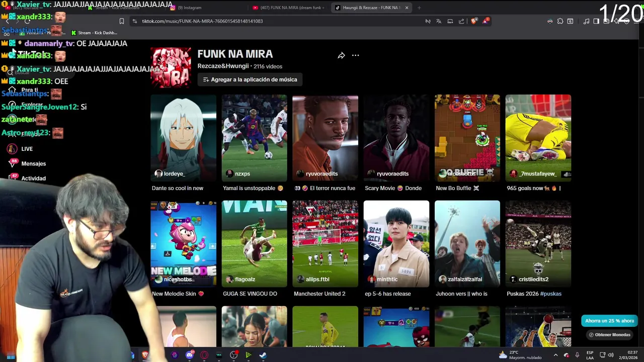Click the minthtic username
The width and height of the screenshot is (644, 362).
[387, 279]
